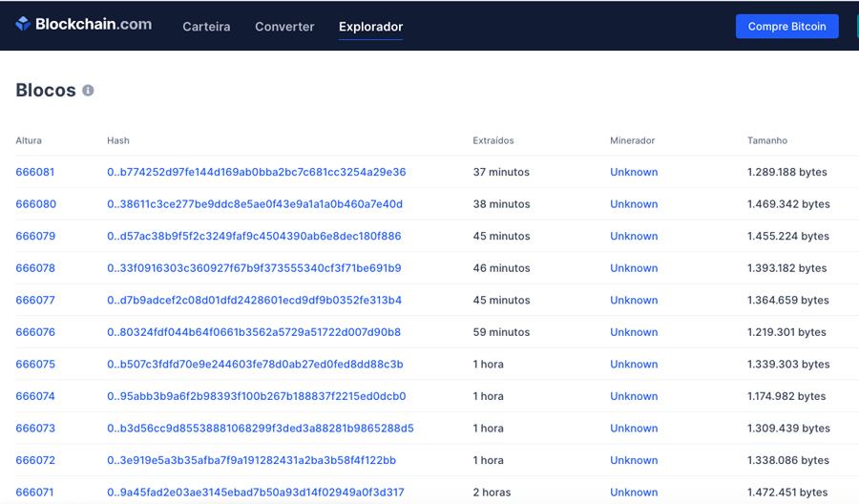This screenshot has height=504, width=859.
Task: Click the Altura column header
Action: click(29, 140)
